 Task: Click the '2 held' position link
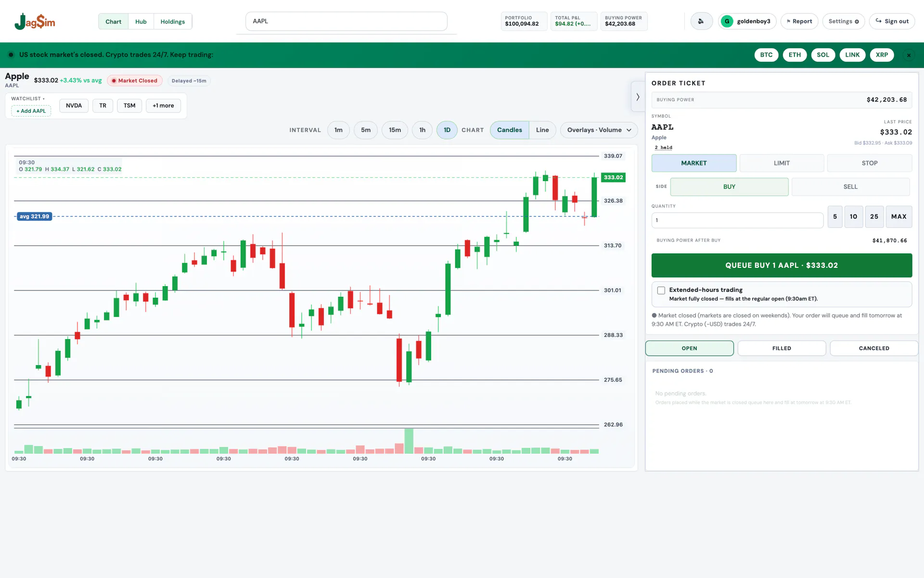[663, 147]
